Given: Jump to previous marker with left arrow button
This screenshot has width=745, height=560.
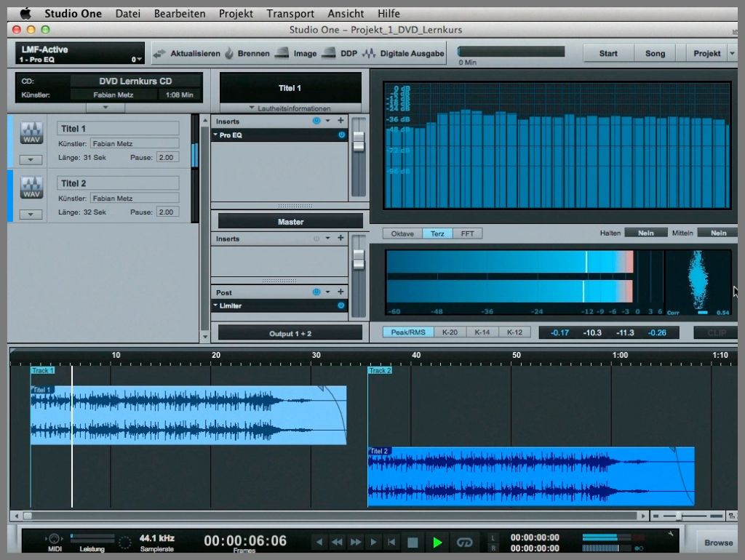Looking at the screenshot, I should [x=319, y=542].
